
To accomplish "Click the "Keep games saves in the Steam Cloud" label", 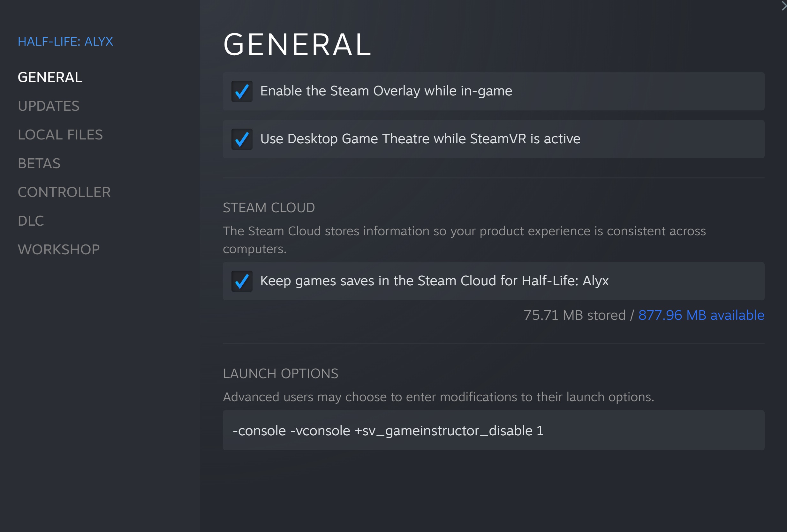I will point(434,281).
